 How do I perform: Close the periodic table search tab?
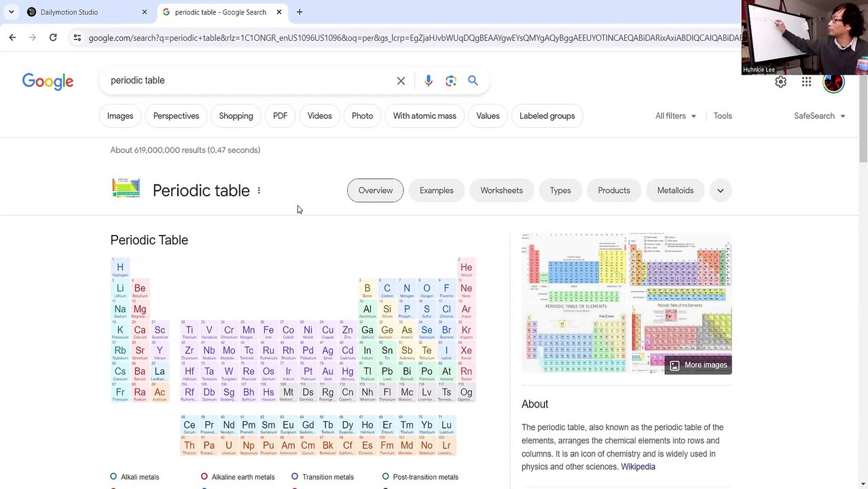[x=279, y=12]
